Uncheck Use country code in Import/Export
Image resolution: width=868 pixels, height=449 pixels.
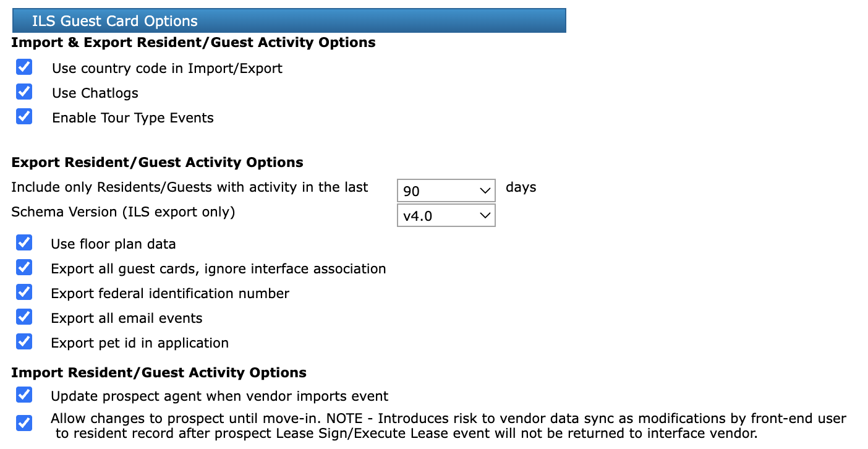(x=24, y=67)
